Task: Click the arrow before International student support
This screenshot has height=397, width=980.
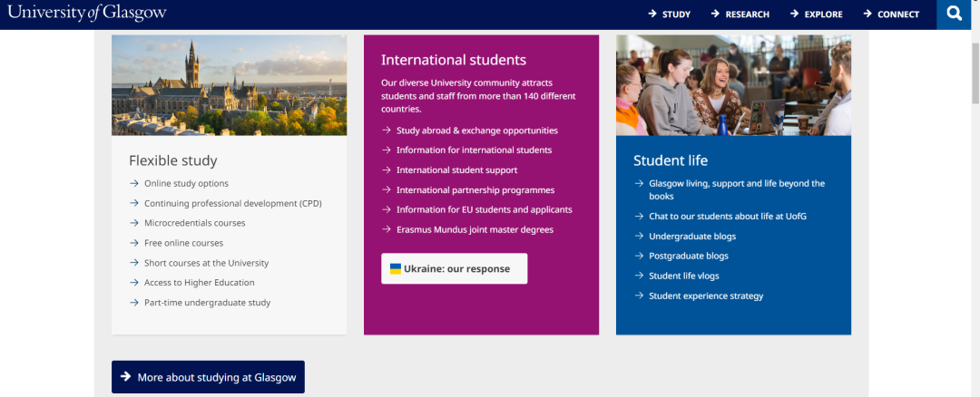Action: (387, 169)
